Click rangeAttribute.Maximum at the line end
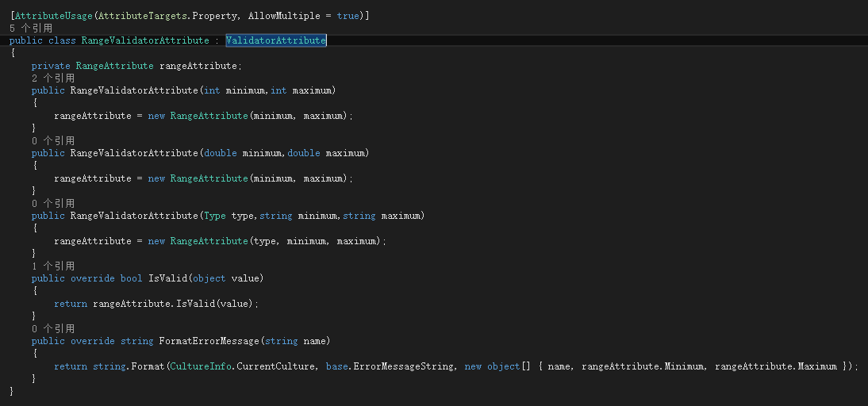The height and width of the screenshot is (406, 868). [x=775, y=366]
